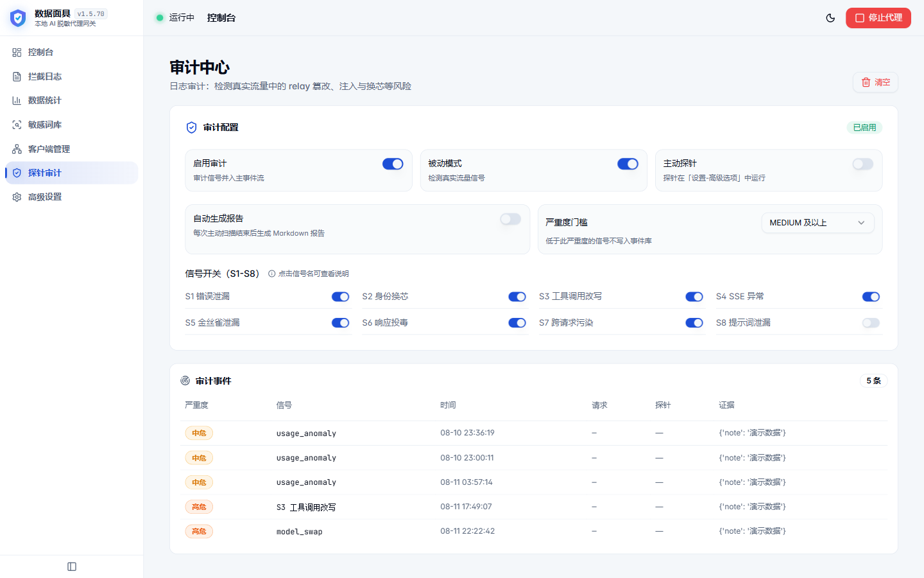
Task: Click the info icon beside 点击信号名可查看说明
Action: tap(272, 274)
